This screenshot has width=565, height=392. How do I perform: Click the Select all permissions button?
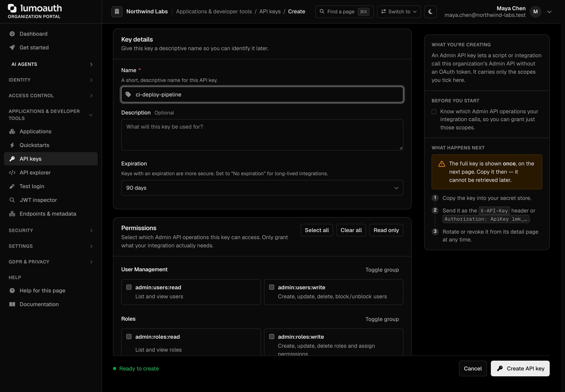click(x=317, y=230)
